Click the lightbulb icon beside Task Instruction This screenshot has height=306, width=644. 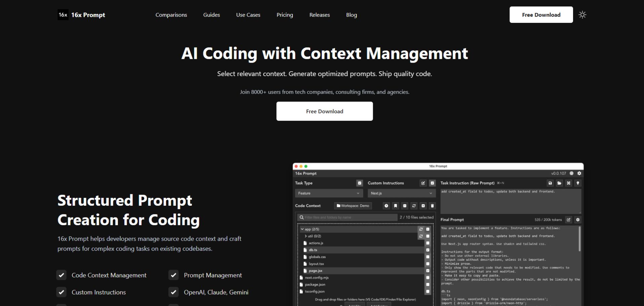click(x=578, y=183)
